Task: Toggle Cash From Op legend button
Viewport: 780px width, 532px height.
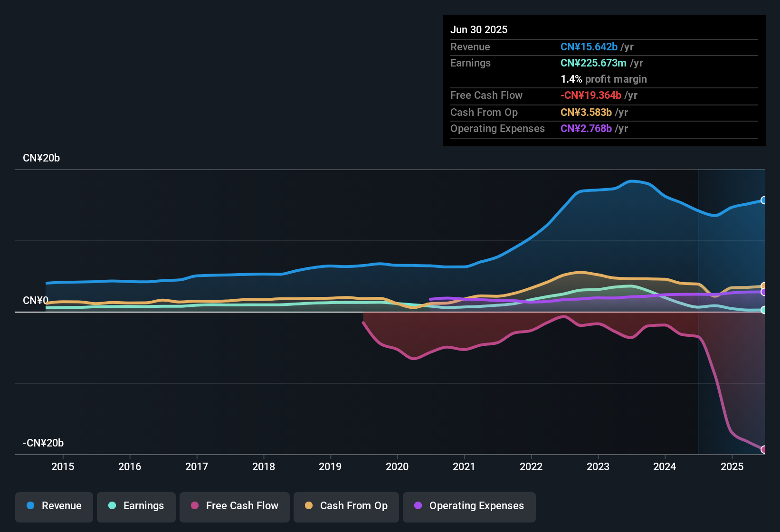Action: (346, 506)
